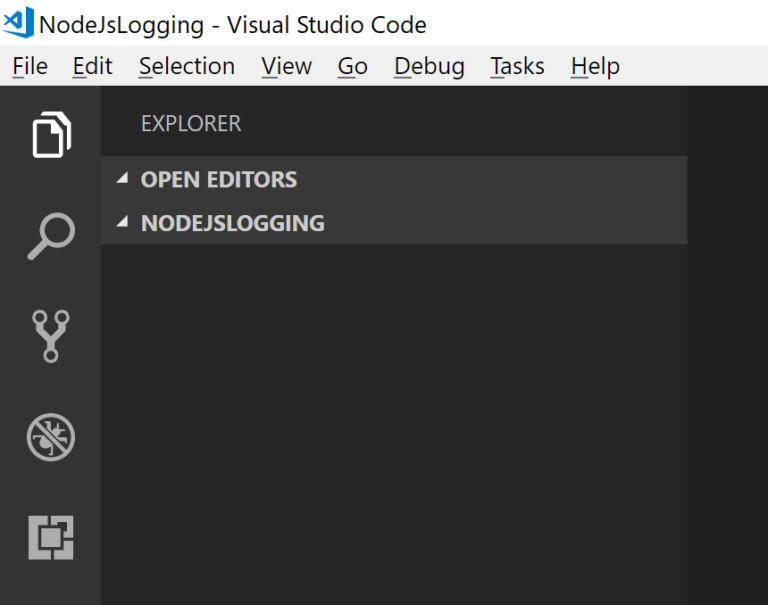Viewport: 768px width, 605px height.
Task: Click the EXPLORER panel title
Action: point(191,124)
